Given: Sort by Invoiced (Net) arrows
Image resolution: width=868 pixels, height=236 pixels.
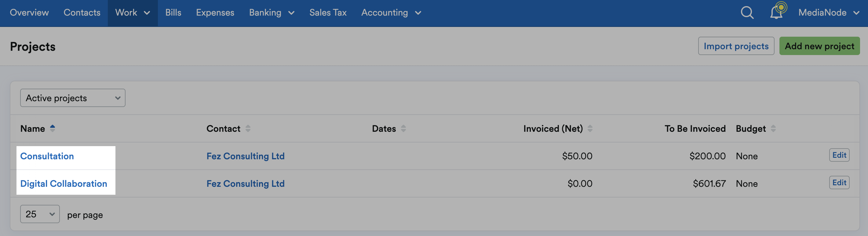Looking at the screenshot, I should pos(590,128).
